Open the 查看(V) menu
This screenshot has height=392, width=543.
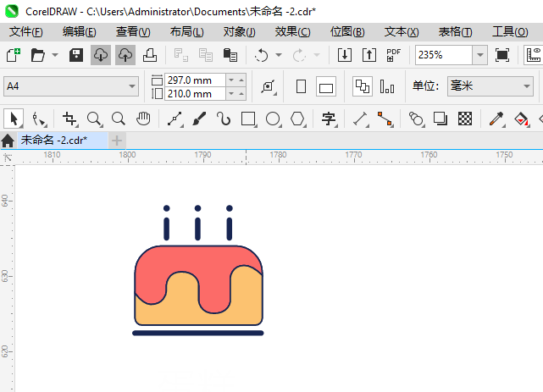[133, 32]
